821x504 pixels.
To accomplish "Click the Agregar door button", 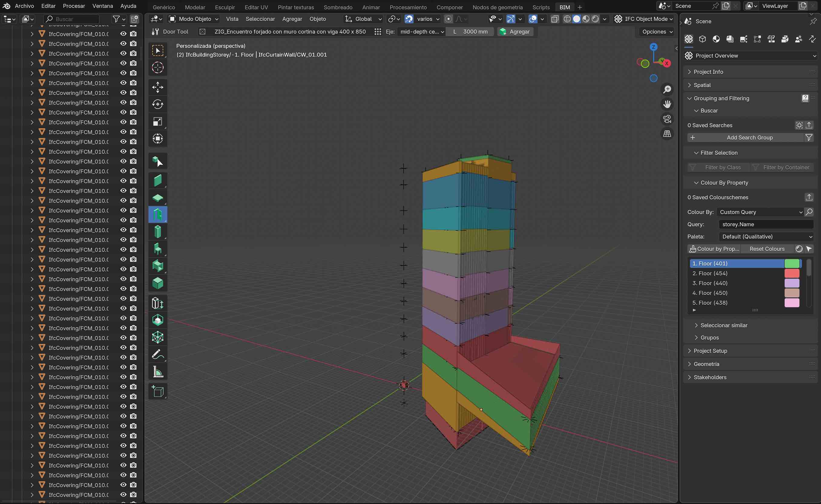I will pyautogui.click(x=515, y=32).
